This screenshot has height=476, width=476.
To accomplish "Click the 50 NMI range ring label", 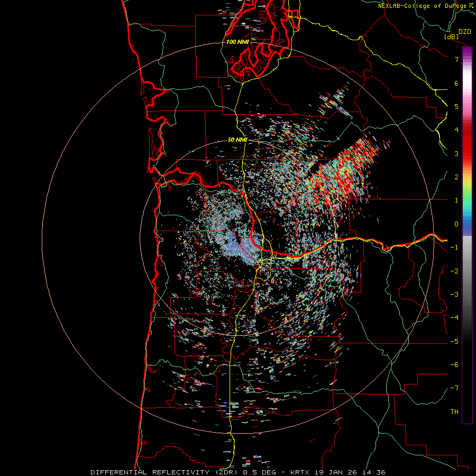I will pyautogui.click(x=237, y=140).
